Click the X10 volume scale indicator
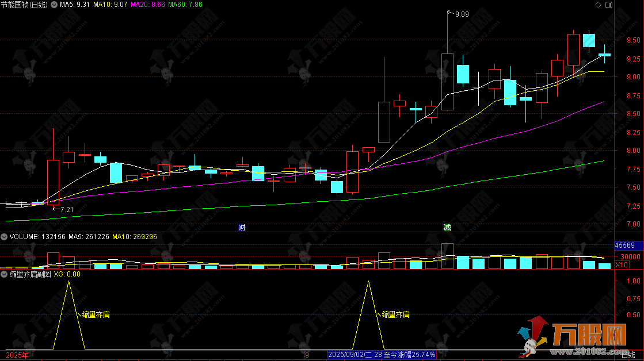Viewport: 644px width, 361px height. coord(622,265)
